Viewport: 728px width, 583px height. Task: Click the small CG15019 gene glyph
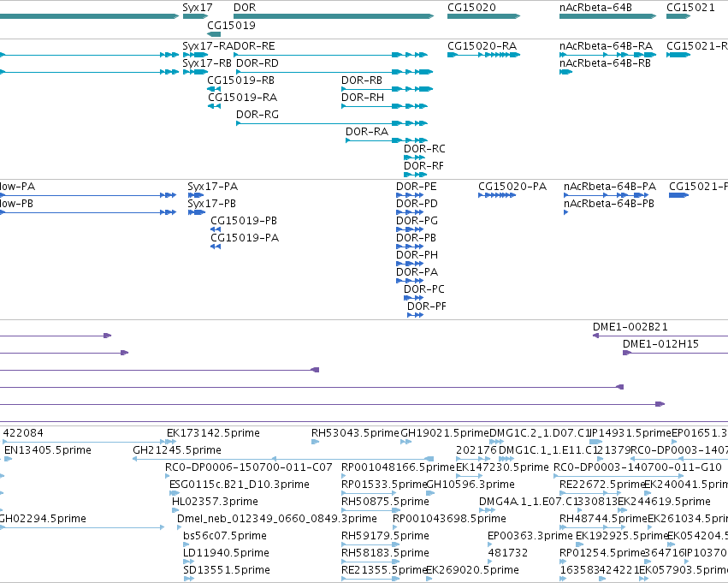(214, 34)
